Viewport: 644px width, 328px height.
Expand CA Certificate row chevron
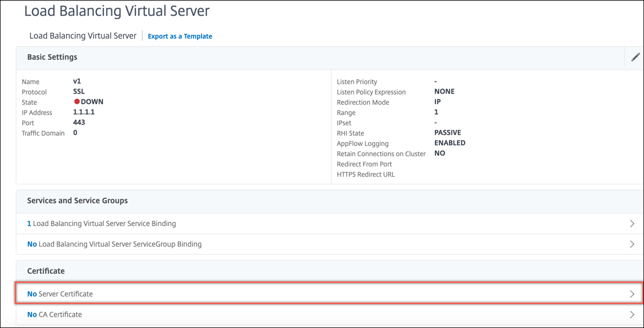click(632, 314)
